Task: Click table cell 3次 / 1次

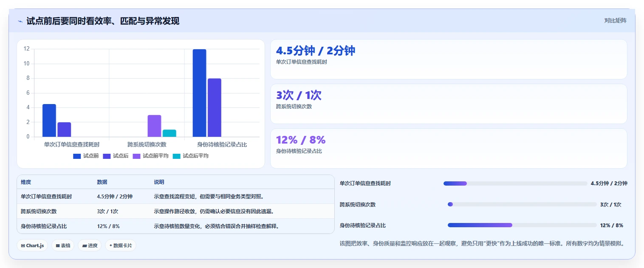Action: click(x=107, y=211)
